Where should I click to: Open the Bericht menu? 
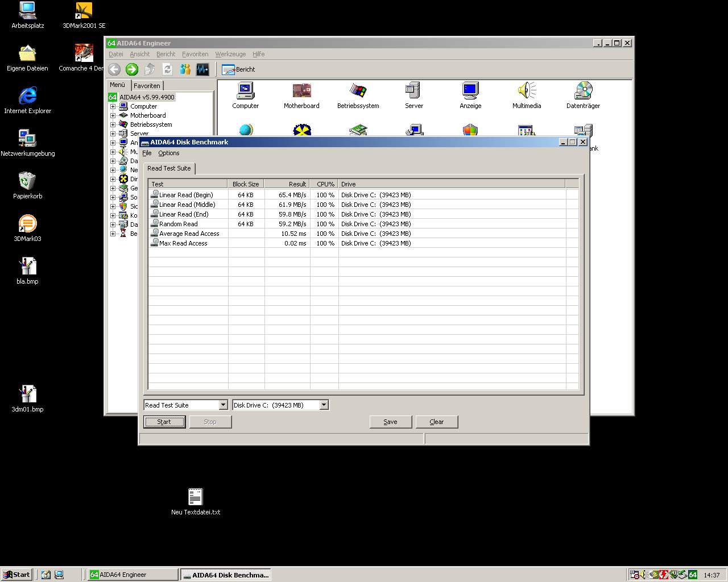[x=166, y=54]
